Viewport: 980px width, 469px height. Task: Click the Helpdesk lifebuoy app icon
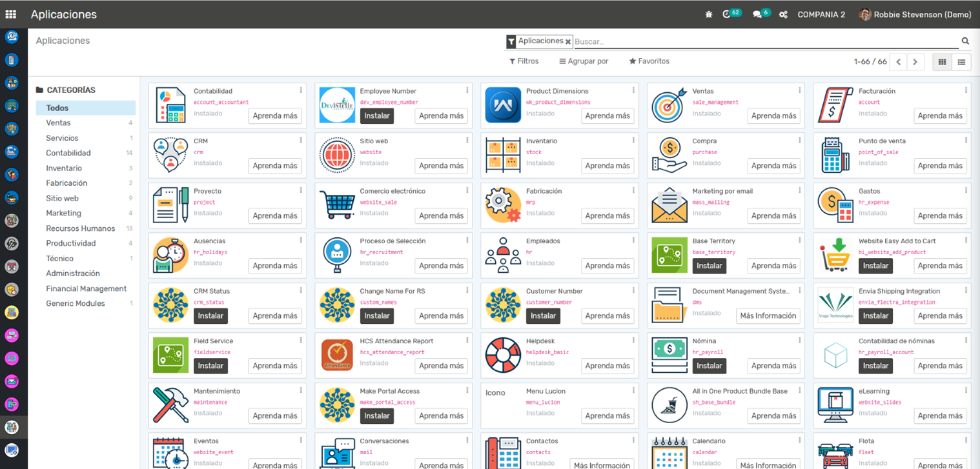click(x=503, y=355)
